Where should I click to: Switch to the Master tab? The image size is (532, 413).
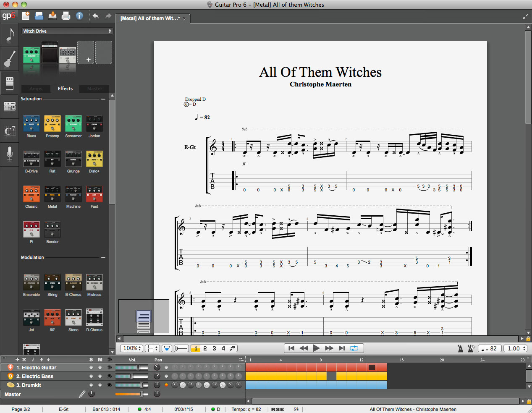[x=94, y=89]
